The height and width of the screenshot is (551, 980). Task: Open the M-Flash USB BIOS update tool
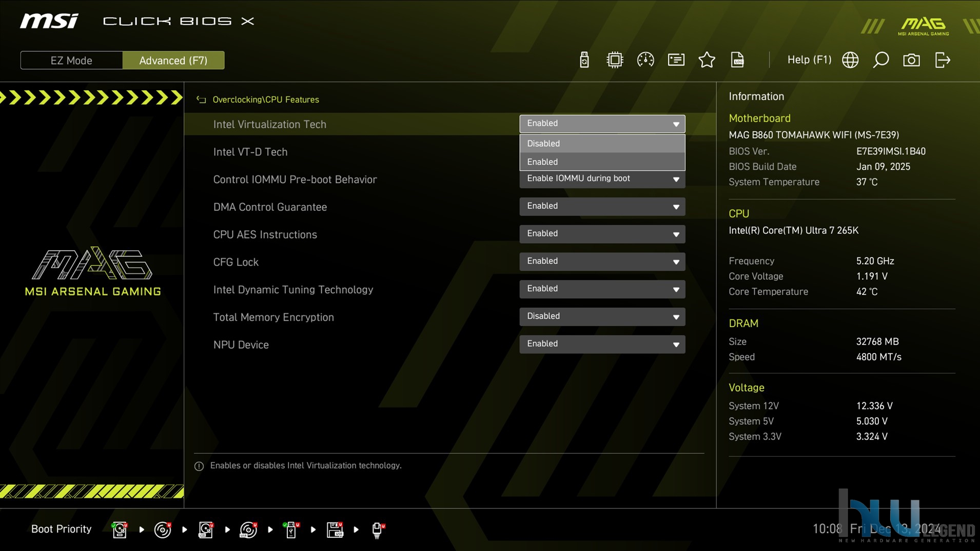[584, 60]
